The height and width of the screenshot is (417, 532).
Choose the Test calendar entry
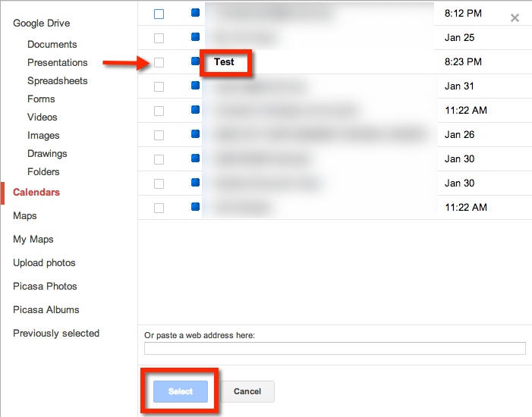(x=225, y=62)
